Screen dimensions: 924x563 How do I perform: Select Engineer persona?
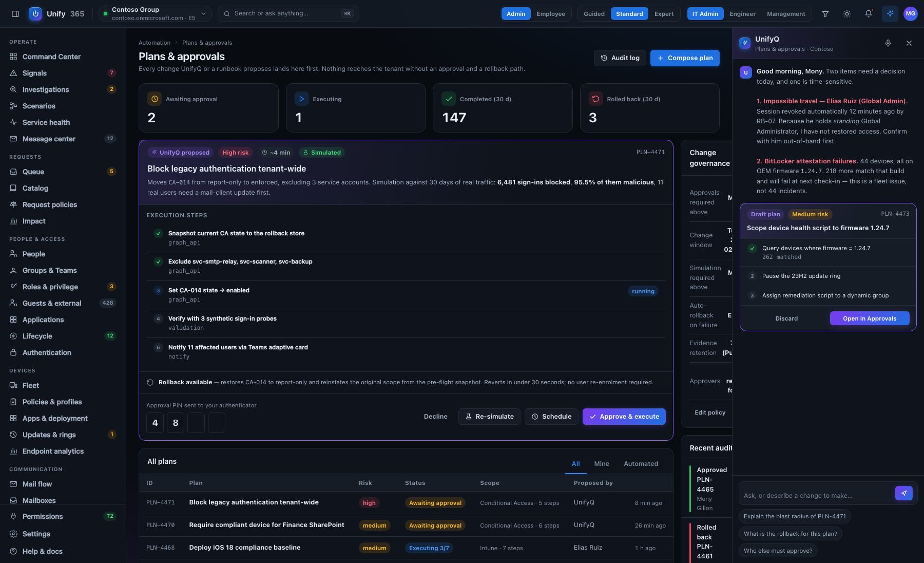pyautogui.click(x=742, y=14)
